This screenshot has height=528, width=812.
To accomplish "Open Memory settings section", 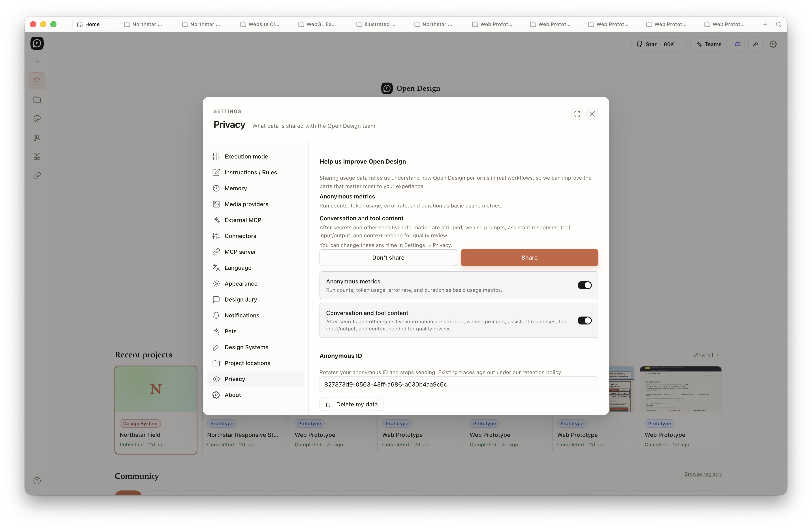I will [x=256, y=188].
